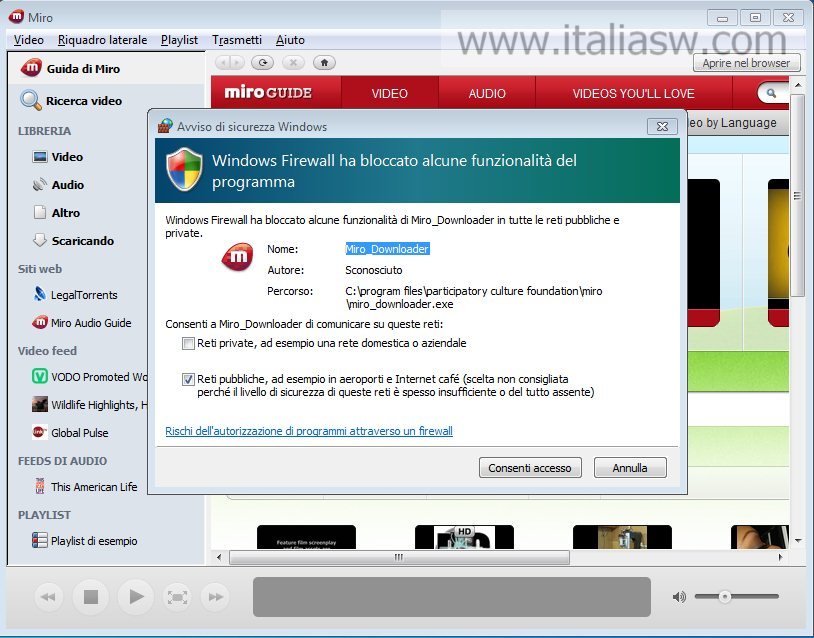Open firewall risks help link
The image size is (814, 638).
309,431
